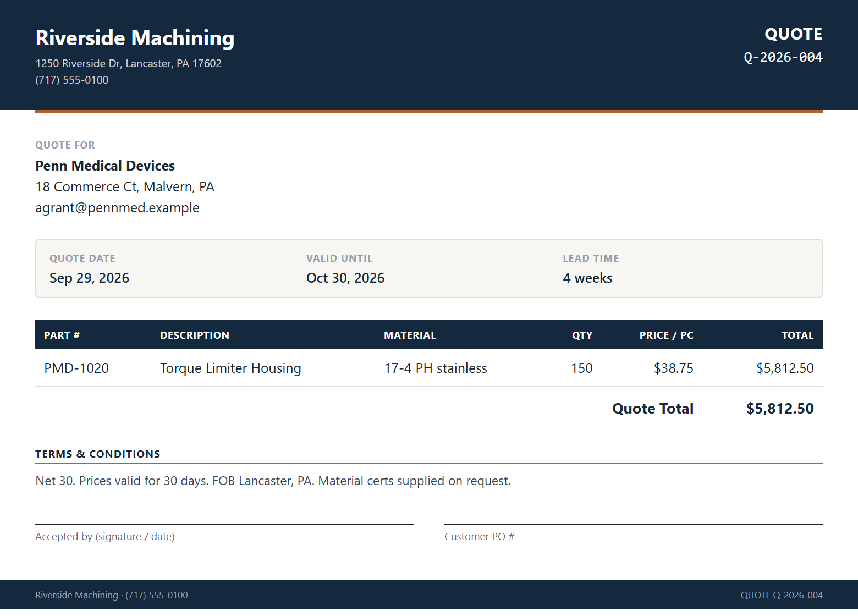Click the PRICE / PC column header
Image resolution: width=858 pixels, height=616 pixels.
click(666, 335)
